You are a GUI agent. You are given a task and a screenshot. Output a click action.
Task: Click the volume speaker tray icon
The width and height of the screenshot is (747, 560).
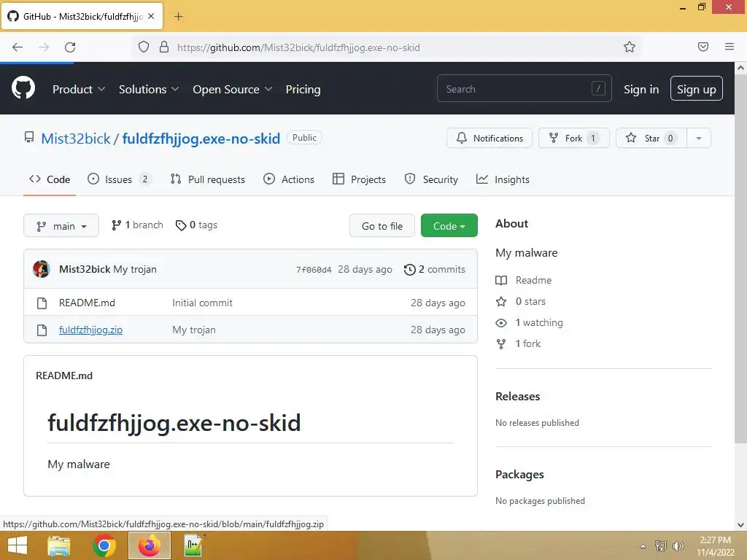(x=678, y=546)
